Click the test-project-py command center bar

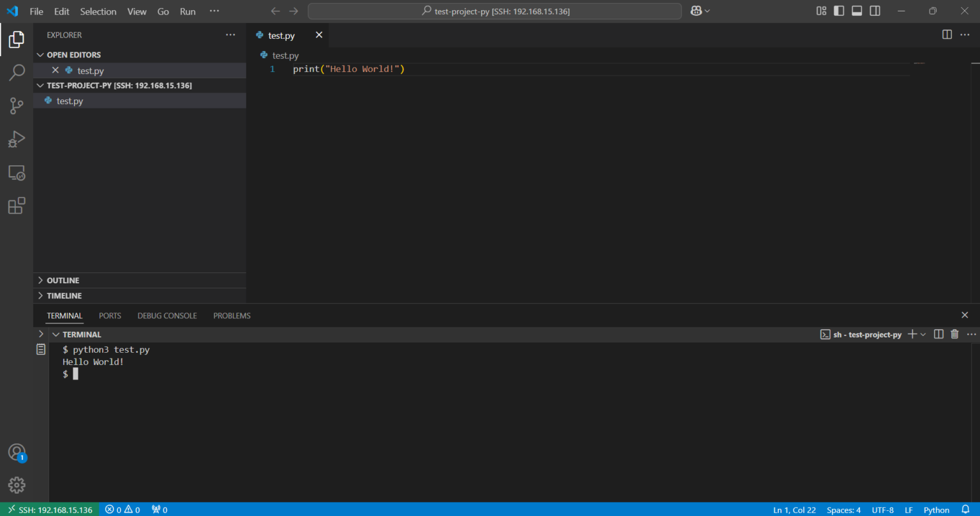click(494, 11)
